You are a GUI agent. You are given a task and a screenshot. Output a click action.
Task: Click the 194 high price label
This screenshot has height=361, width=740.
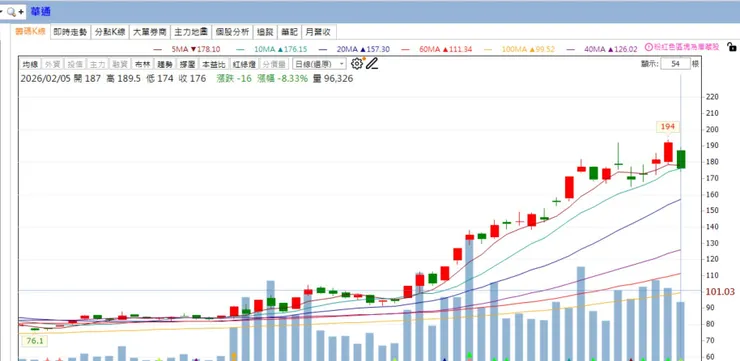668,126
